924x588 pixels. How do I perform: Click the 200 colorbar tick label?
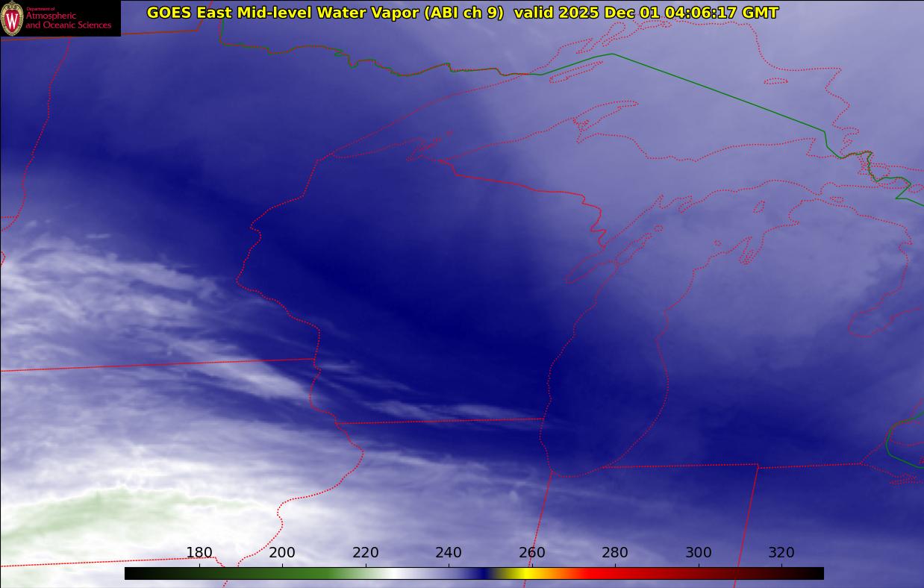(x=282, y=553)
